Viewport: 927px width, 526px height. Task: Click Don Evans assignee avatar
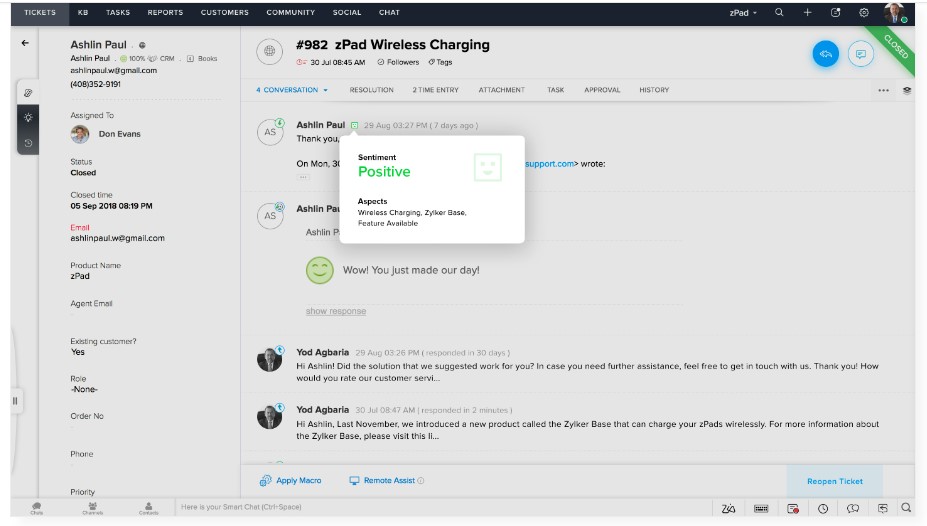click(x=80, y=134)
